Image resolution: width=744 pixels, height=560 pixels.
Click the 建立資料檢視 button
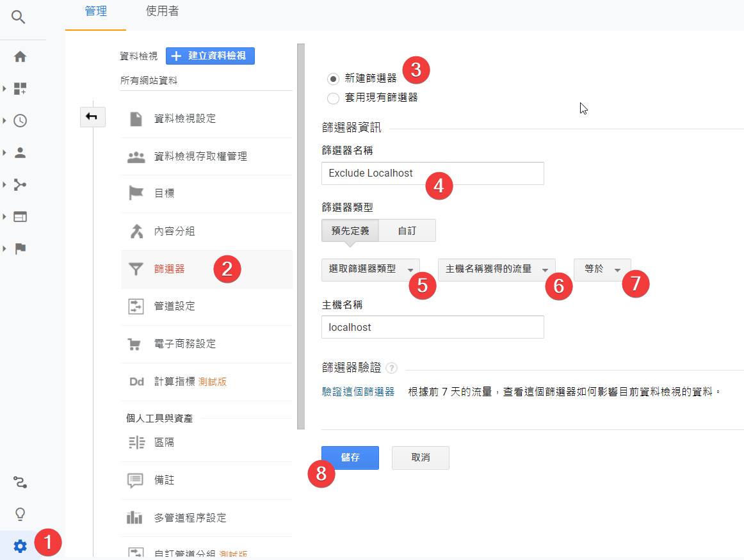click(x=210, y=56)
